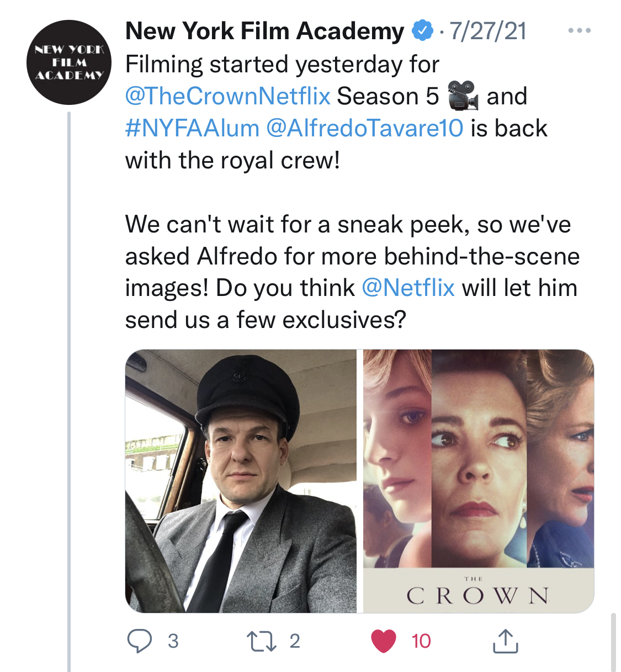Viewport: 621px width, 672px height.
Task: Open the share upload icon
Action: [x=505, y=641]
